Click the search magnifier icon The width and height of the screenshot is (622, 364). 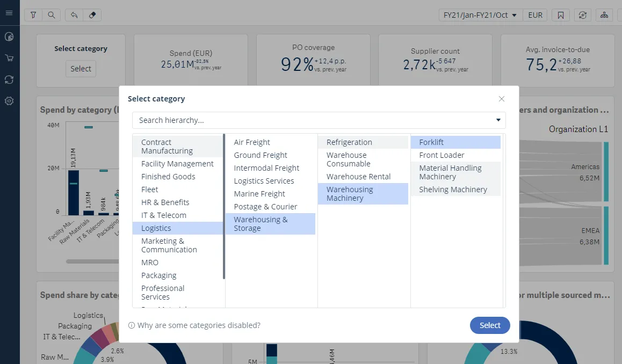(51, 15)
